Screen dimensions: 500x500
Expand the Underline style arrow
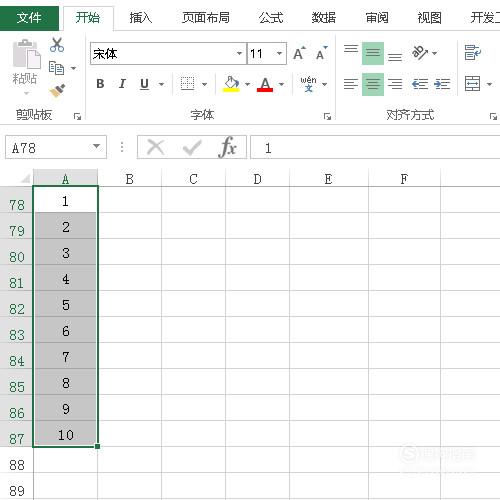[x=161, y=84]
